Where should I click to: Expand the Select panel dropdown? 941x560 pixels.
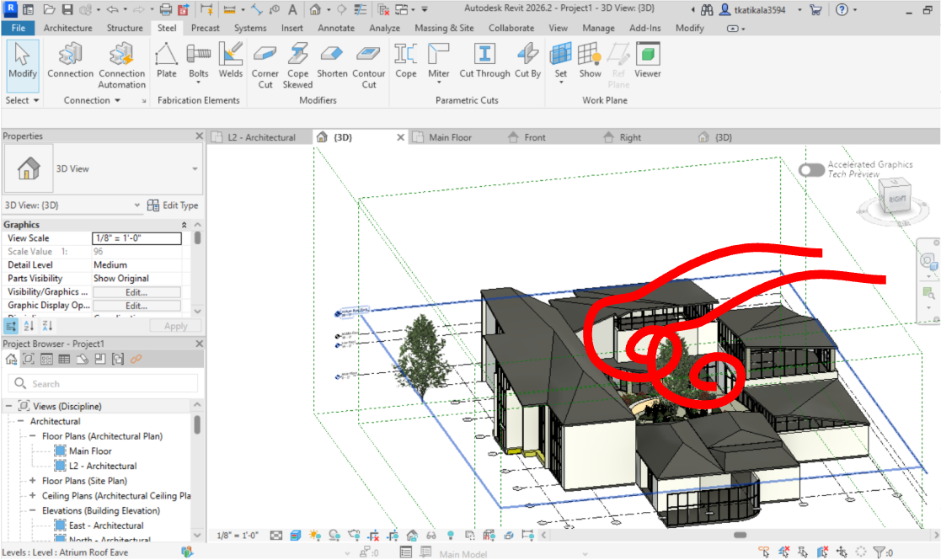23,100
